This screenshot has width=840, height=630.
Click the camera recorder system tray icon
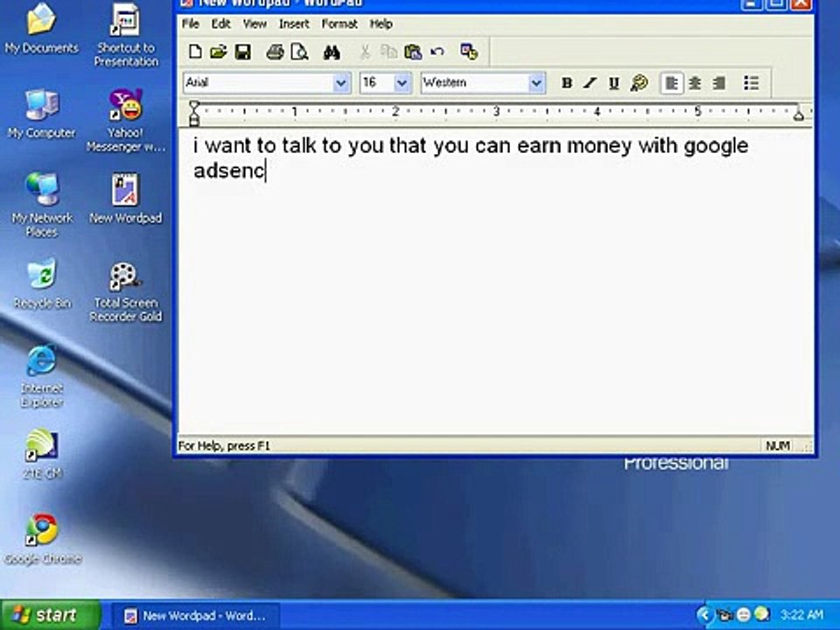click(724, 614)
